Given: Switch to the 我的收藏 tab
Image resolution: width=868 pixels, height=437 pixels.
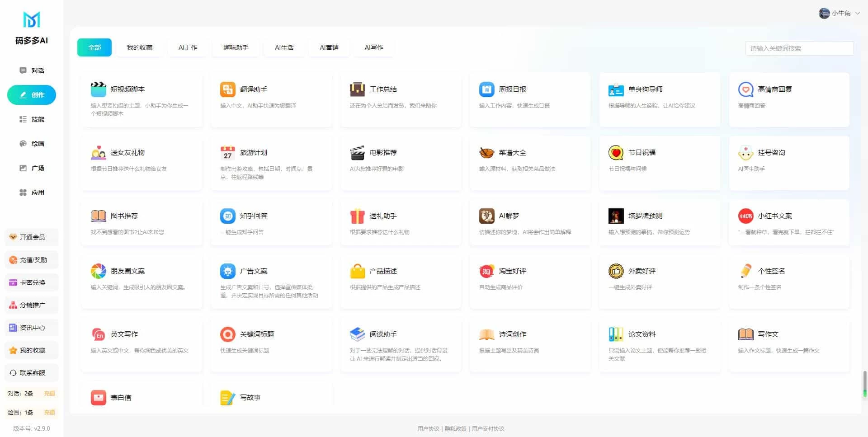Looking at the screenshot, I should point(140,47).
